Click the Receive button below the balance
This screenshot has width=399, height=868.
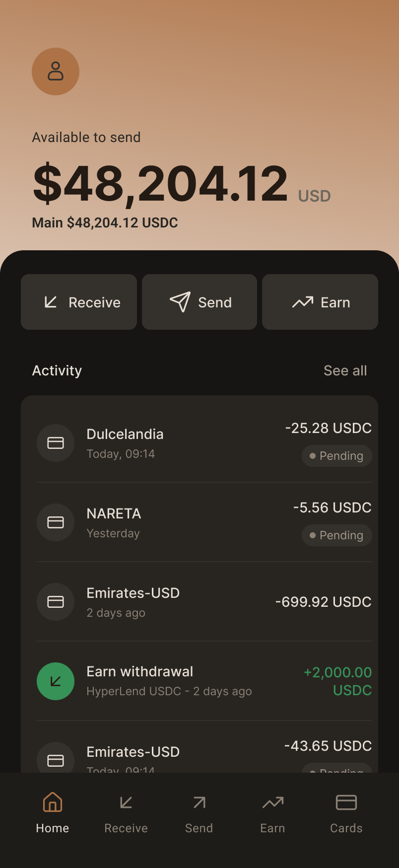(79, 302)
